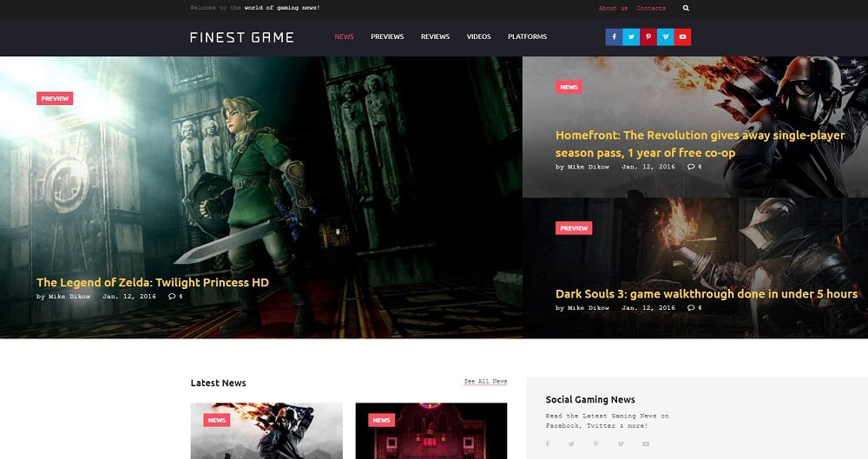Click the Contacts link
Screen dimensions: 868x459
pyautogui.click(x=651, y=9)
